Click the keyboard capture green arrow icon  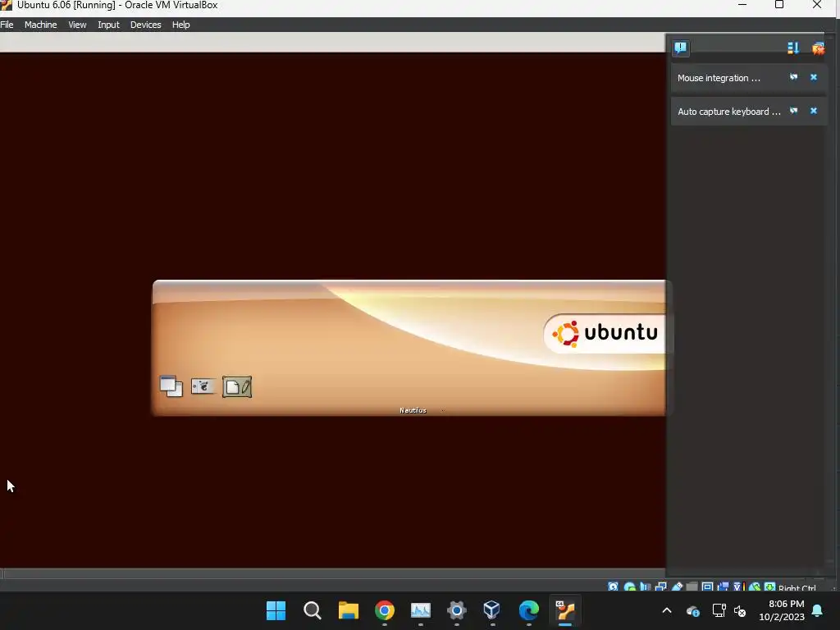click(769, 587)
